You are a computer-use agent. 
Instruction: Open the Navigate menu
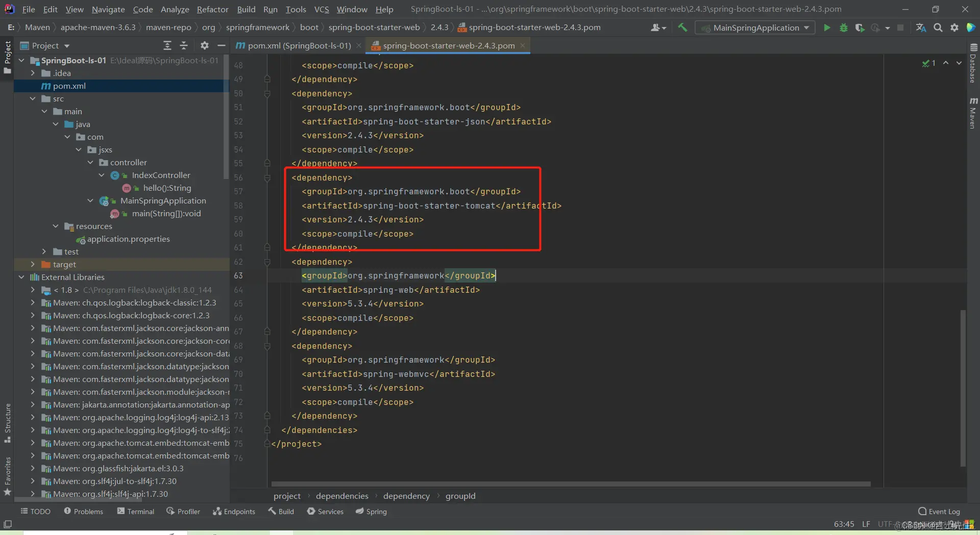108,9
